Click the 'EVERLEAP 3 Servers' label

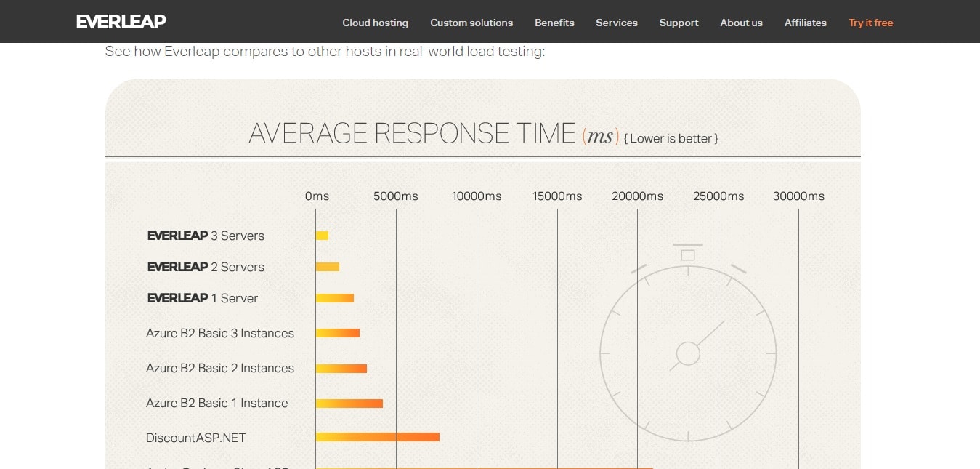pos(206,236)
